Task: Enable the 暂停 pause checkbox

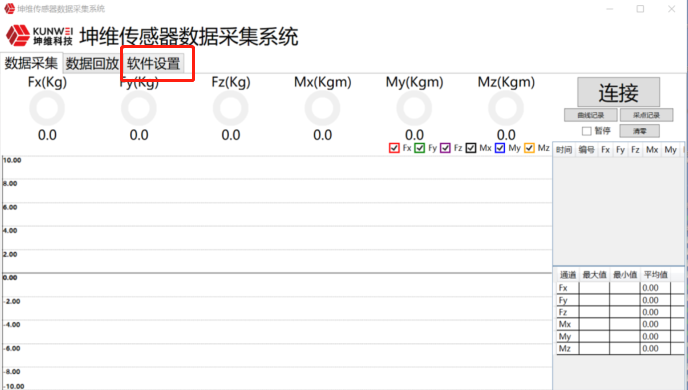Action: 586,131
